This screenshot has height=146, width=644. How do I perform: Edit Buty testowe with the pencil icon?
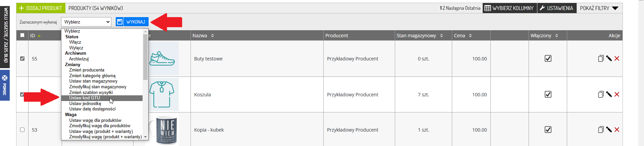coord(609,58)
